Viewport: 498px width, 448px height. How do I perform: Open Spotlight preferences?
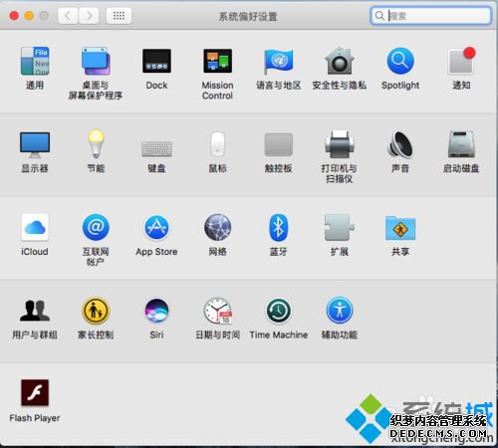[400, 61]
